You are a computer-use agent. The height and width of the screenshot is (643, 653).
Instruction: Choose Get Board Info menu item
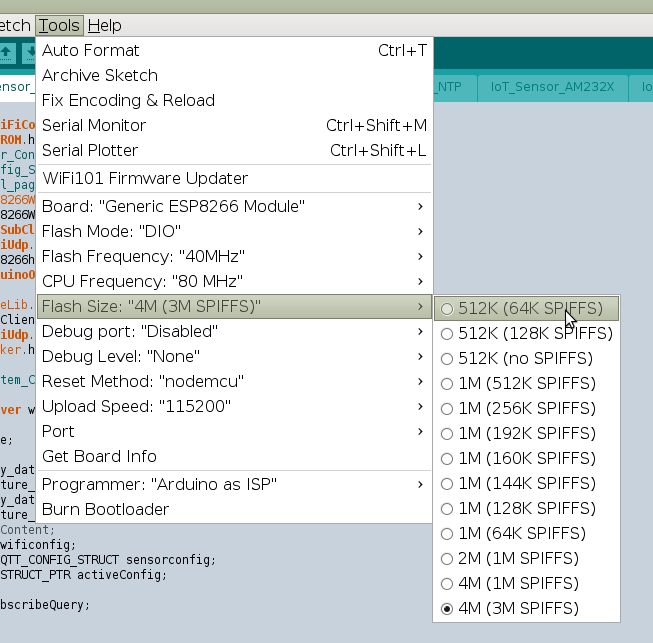[99, 456]
